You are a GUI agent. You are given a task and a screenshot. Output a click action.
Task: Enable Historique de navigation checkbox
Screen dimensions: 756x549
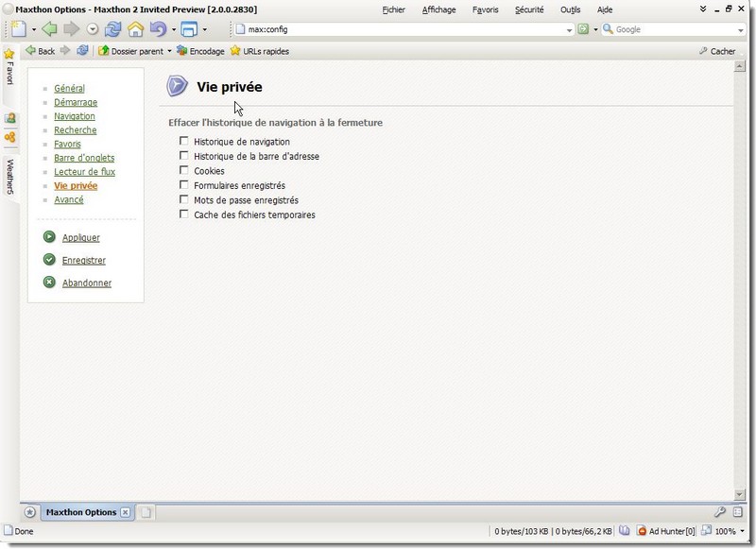pos(183,141)
